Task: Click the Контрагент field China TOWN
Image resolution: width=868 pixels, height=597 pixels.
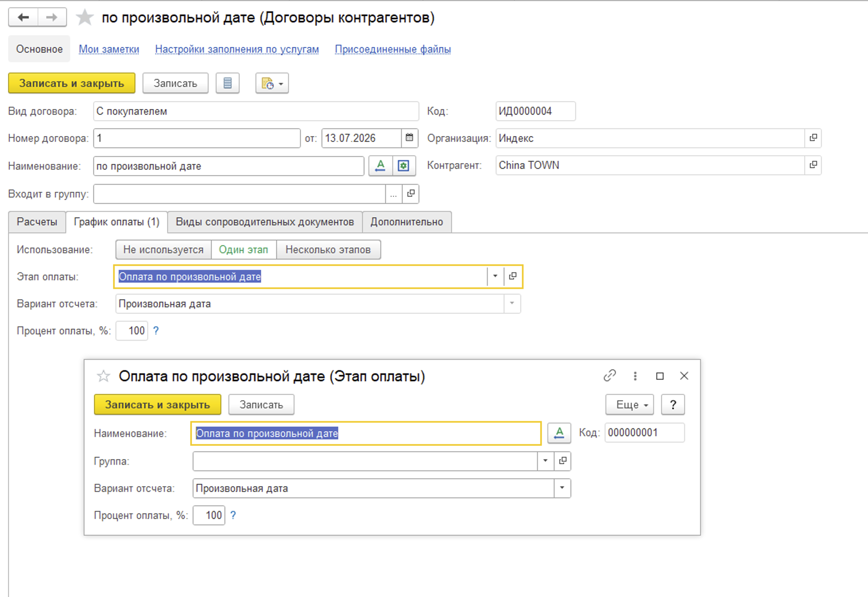Action: (650, 165)
